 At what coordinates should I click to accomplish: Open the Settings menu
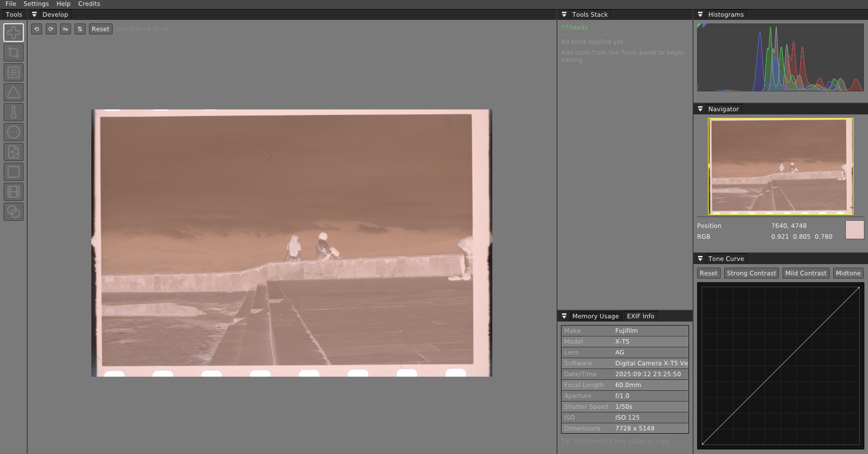click(35, 4)
